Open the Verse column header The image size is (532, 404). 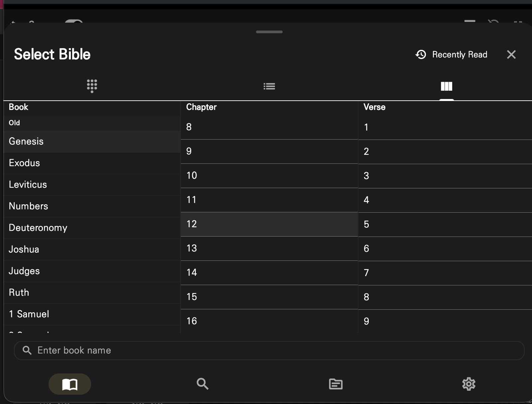(374, 107)
